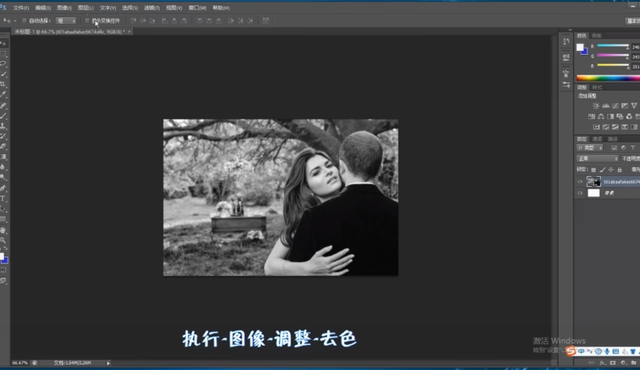640x370 pixels.
Task: Select the Eraser tool
Action: (3, 146)
